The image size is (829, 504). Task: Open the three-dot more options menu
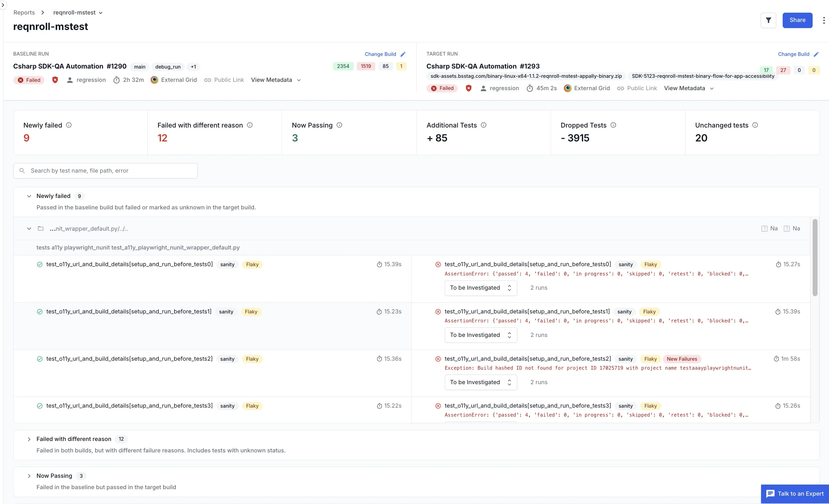coord(824,20)
